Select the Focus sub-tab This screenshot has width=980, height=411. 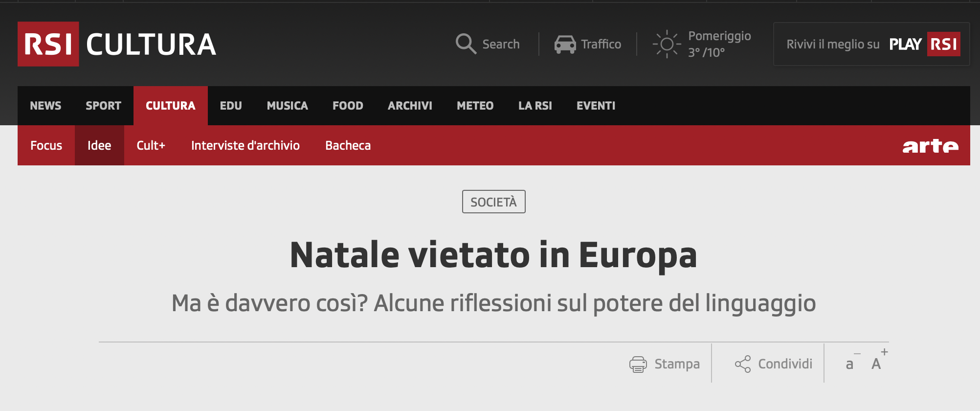click(x=46, y=146)
